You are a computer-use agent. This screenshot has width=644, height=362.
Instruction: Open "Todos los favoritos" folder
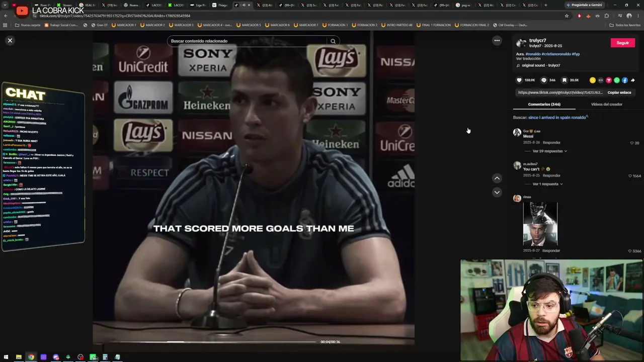click(625, 25)
